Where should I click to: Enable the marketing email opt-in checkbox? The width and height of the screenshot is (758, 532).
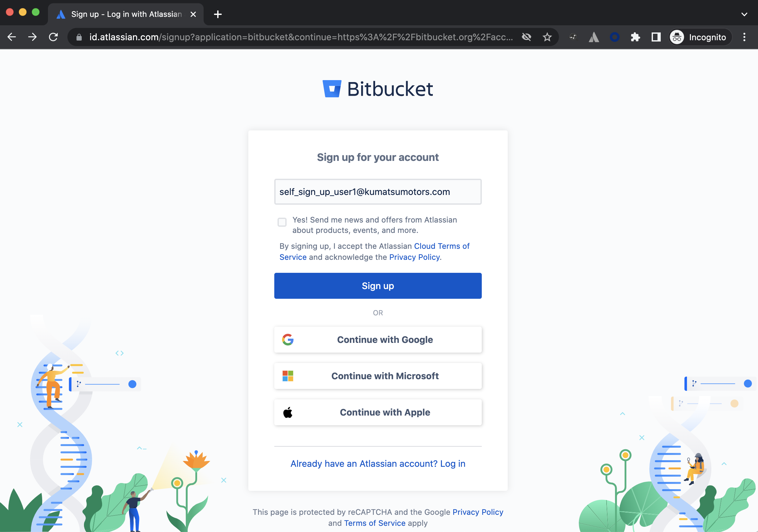(x=283, y=222)
